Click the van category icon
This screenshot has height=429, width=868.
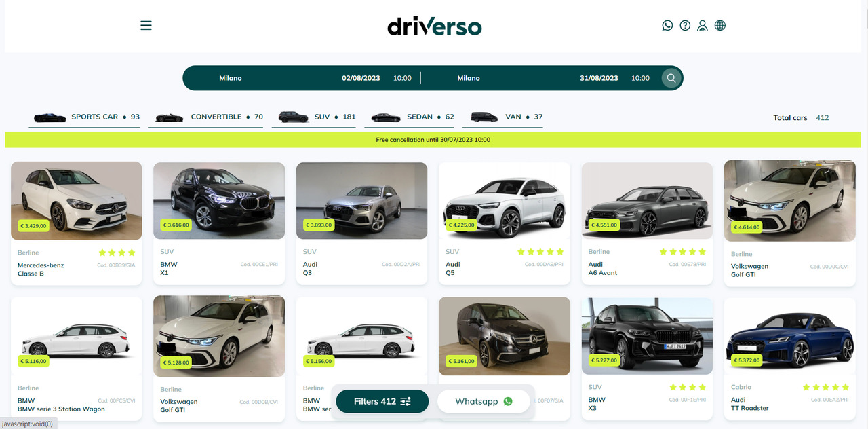pyautogui.click(x=484, y=117)
